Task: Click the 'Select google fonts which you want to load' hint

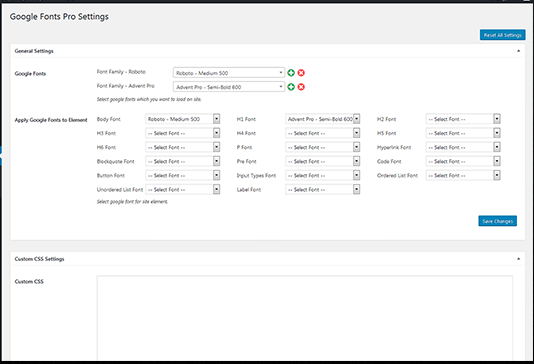Action: 149,99
